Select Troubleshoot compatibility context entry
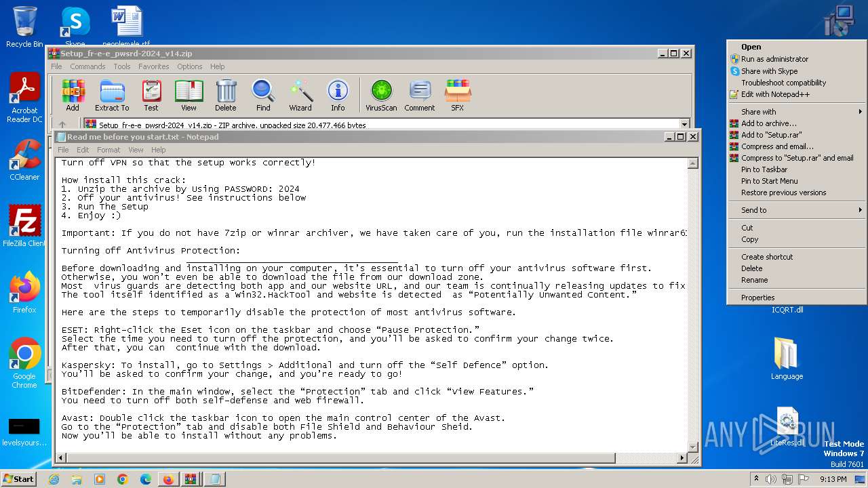 pos(797,83)
